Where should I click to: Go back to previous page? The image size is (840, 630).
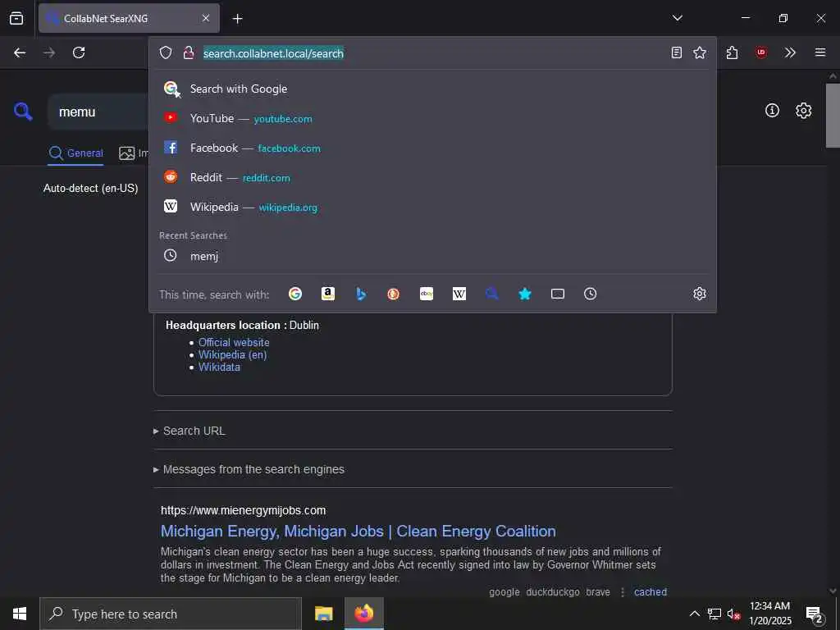pos(20,52)
